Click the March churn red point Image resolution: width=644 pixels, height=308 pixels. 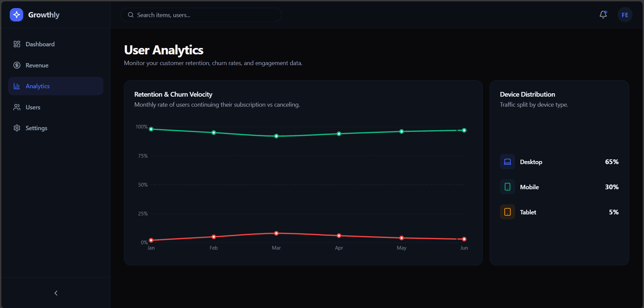click(276, 233)
